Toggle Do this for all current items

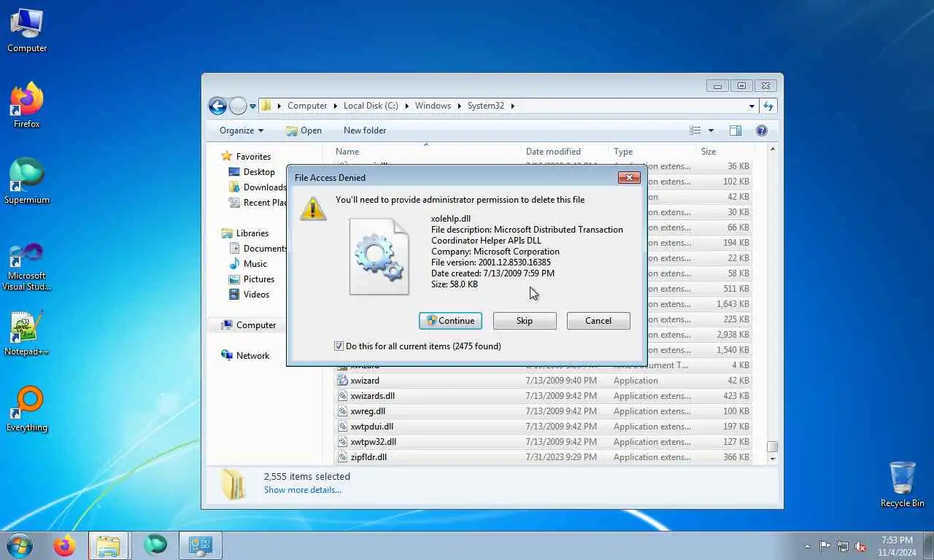tap(339, 346)
